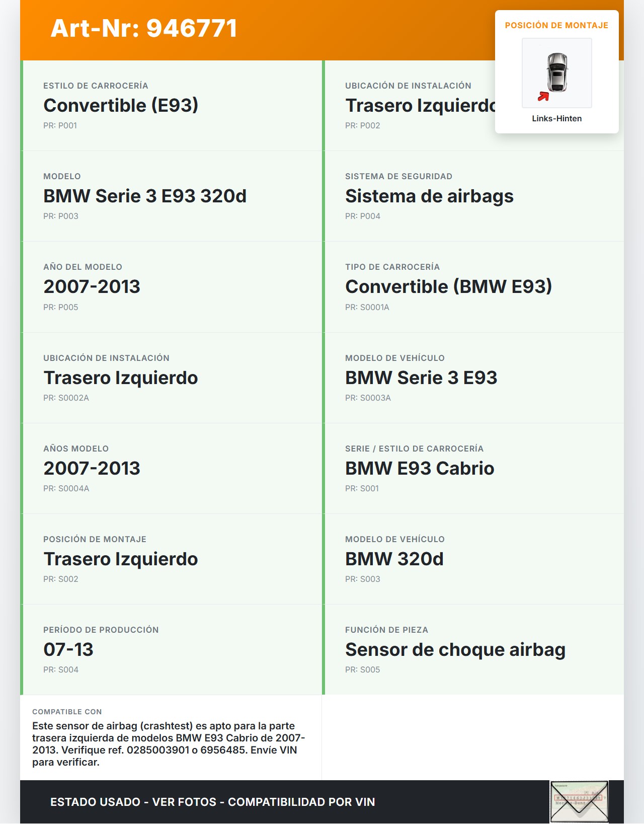The image size is (644, 824).
Task: Click the ESTADO USADO footer notice
Action: [x=213, y=802]
